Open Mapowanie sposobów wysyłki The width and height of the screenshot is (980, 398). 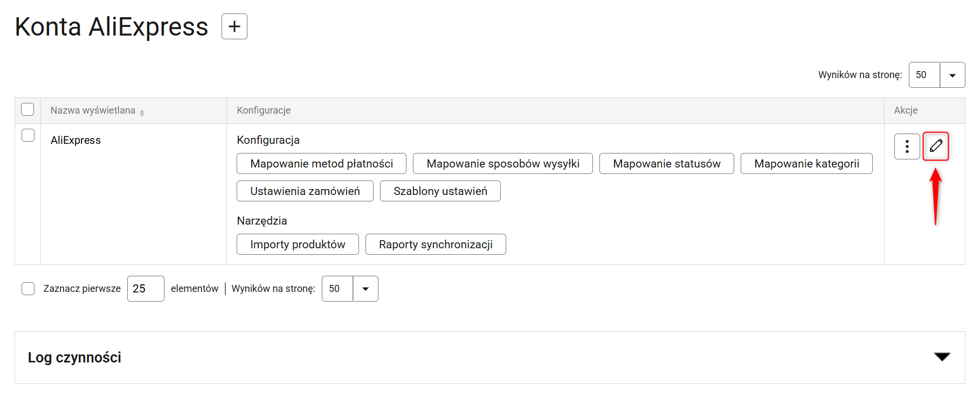point(502,164)
